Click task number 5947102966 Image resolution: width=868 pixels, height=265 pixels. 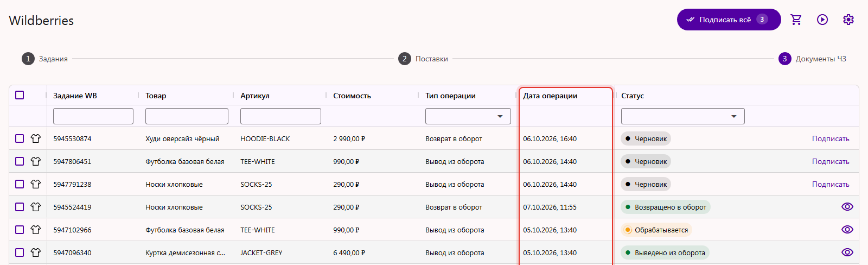tap(72, 230)
